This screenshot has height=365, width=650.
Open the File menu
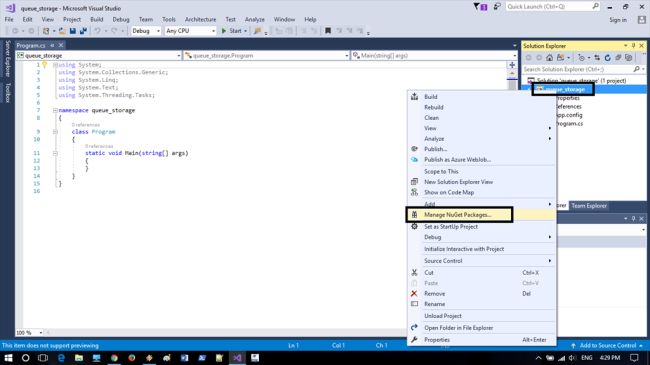tap(9, 19)
